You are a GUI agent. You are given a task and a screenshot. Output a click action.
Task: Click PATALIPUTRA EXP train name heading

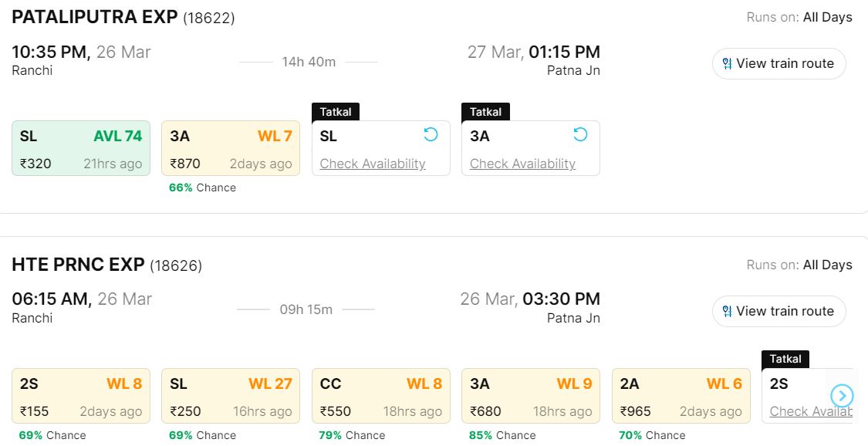(95, 17)
